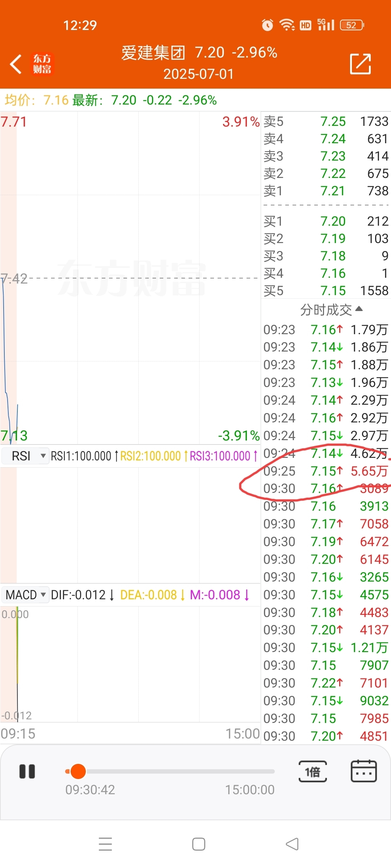
Task: Tap the 09:25 7.15 5.65万 trade row
Action: pyautogui.click(x=326, y=471)
